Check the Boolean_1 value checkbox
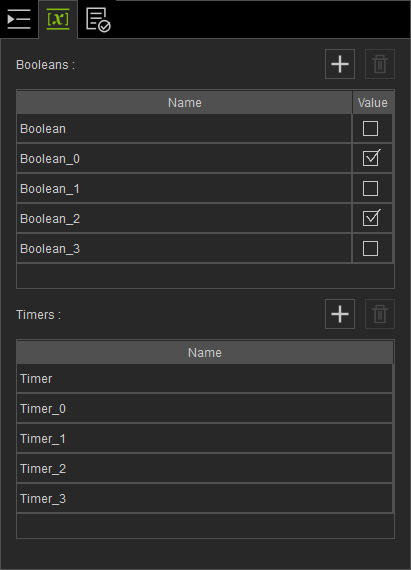411x570 pixels. tap(370, 189)
